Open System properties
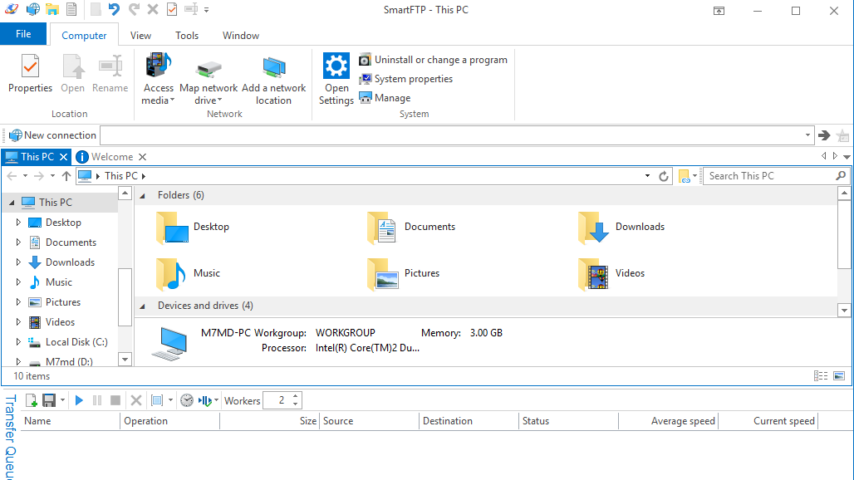 (406, 79)
